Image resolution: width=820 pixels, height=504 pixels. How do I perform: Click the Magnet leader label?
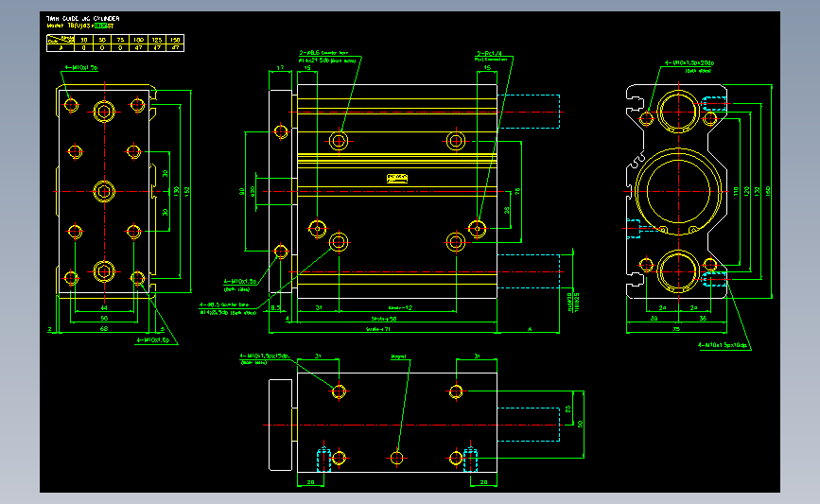coord(399,356)
